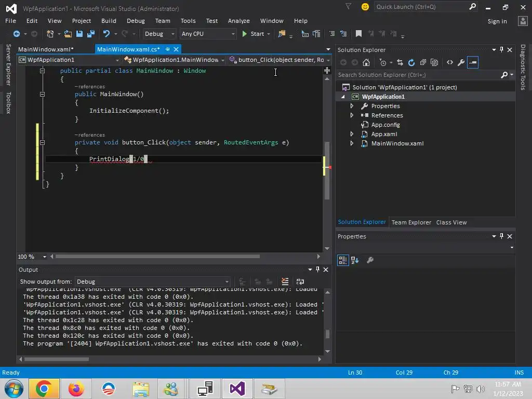Click the code editor vertical scrollbar thumb
Image resolution: width=532 pixels, height=399 pixels.
pyautogui.click(x=327, y=170)
